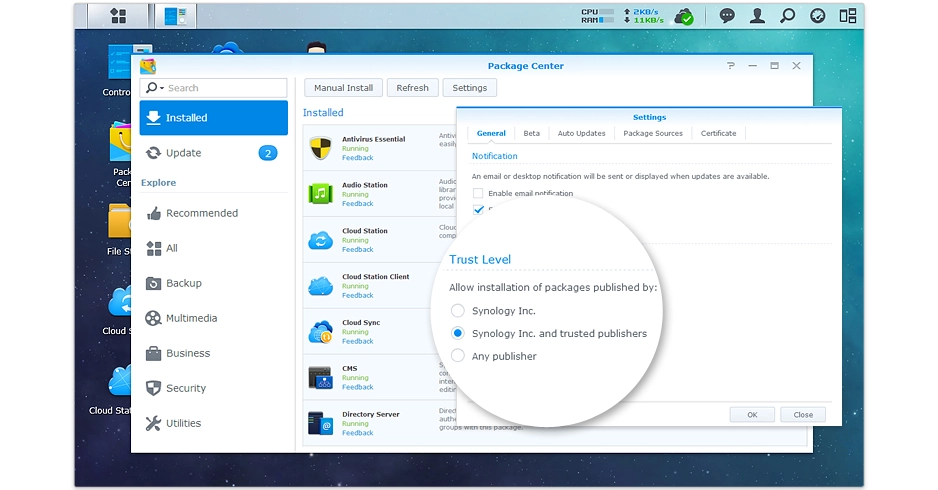Open Feedback link for Antivirus Essential
This screenshot has width=938, height=490.
[x=358, y=158]
